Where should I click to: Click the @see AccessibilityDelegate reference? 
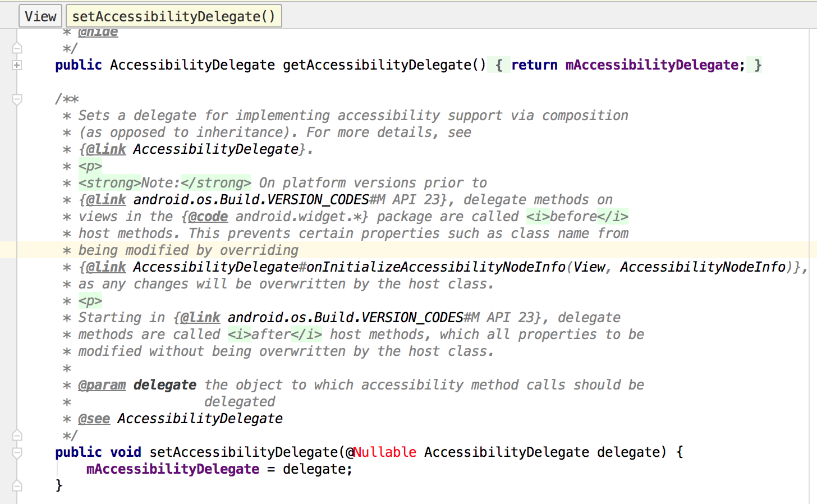tap(200, 419)
